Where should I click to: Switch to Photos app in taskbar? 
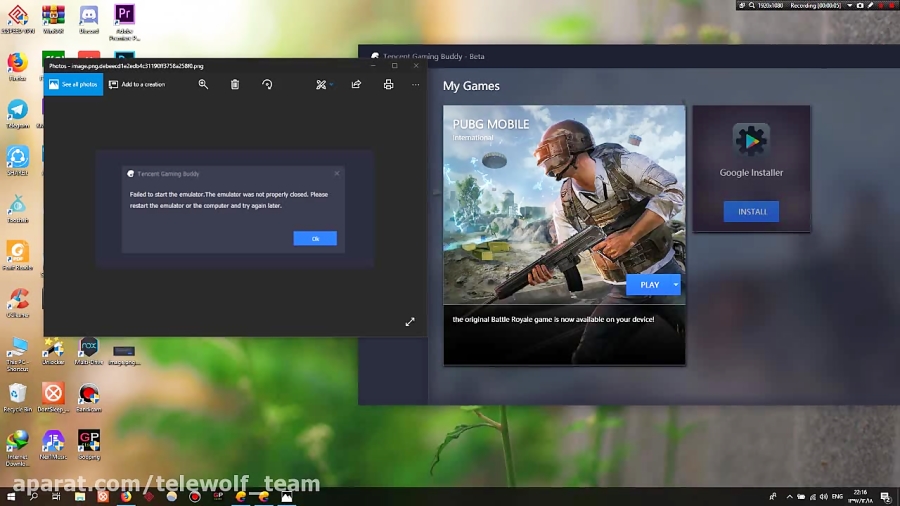[286, 496]
